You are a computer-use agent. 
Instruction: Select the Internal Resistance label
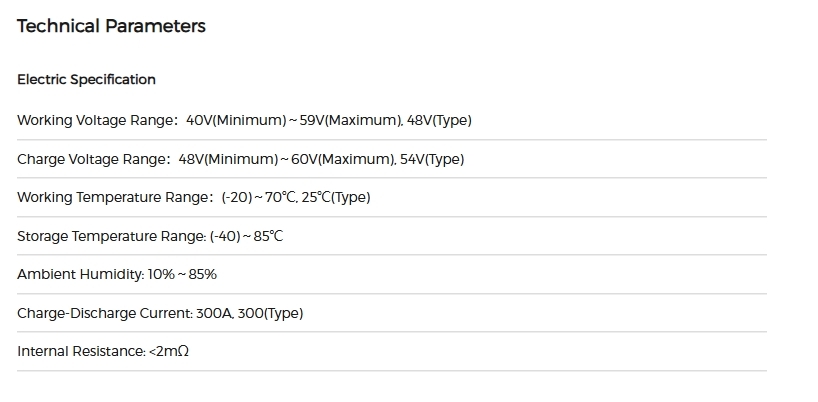coord(81,351)
